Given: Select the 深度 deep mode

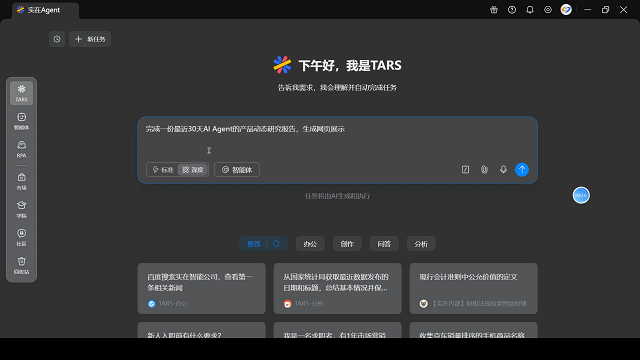Looking at the screenshot, I should (x=193, y=170).
